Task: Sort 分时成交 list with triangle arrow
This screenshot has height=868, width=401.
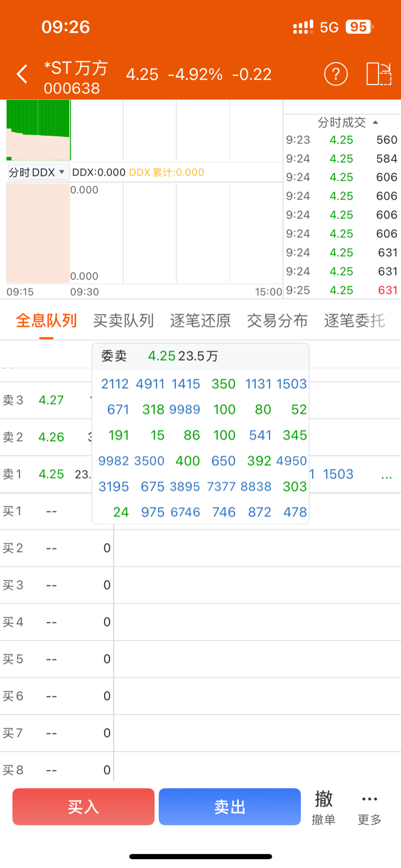Action: pos(375,123)
